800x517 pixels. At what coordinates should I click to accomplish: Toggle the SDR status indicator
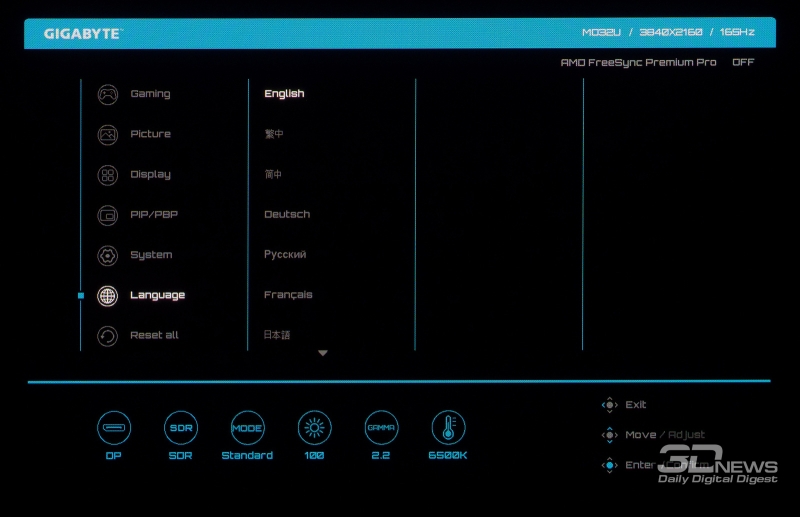point(180,428)
